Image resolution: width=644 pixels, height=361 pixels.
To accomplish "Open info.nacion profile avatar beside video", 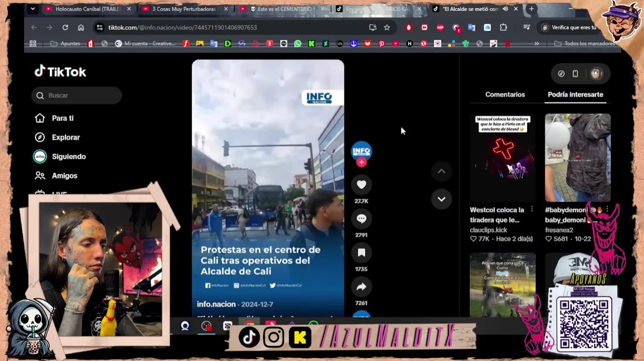I will click(361, 151).
